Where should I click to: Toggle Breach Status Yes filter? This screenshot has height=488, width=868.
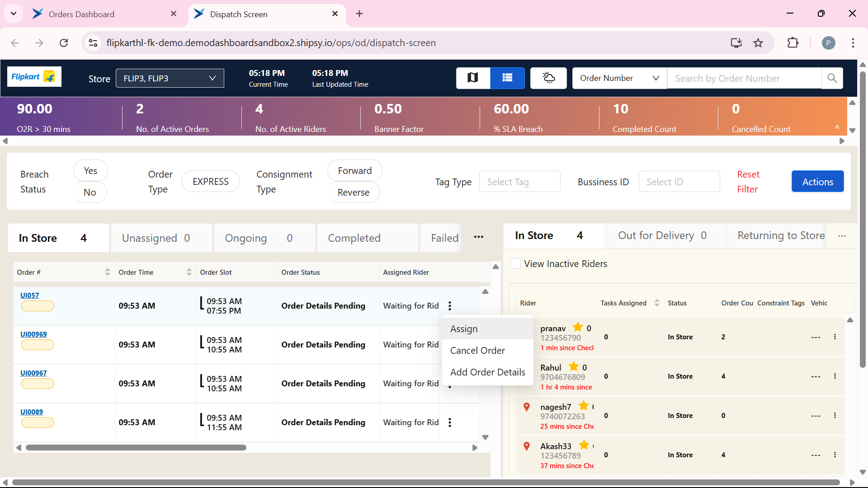(90, 171)
